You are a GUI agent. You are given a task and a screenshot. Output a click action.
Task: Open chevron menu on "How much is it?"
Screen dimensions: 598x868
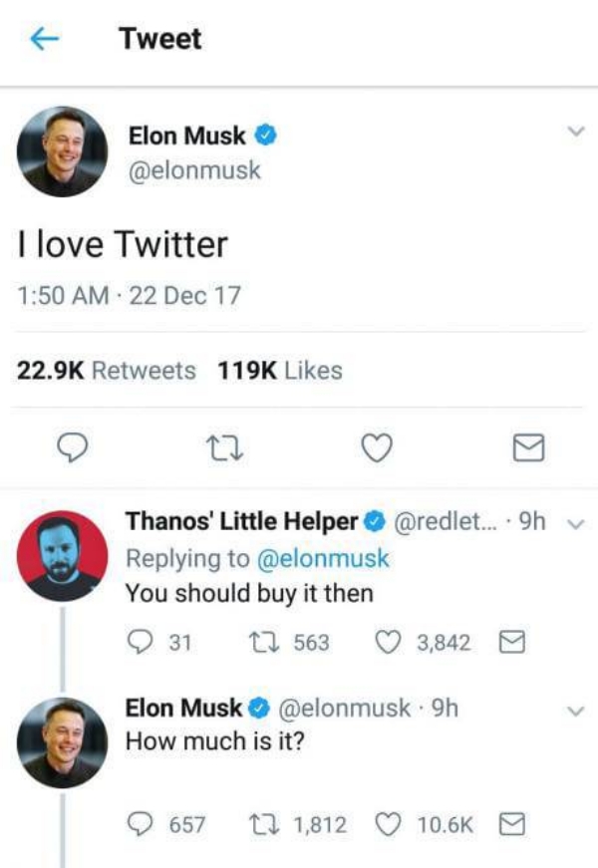point(573,711)
